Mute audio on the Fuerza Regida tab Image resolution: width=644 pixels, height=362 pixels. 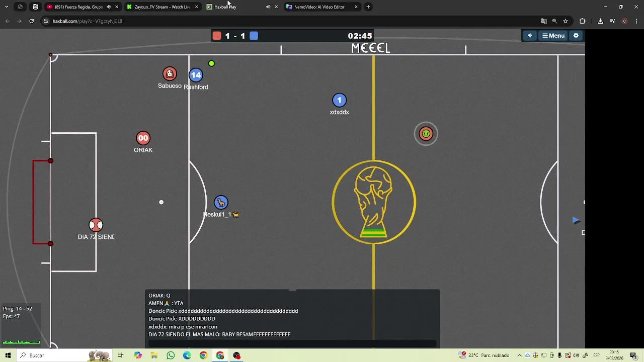108,7
